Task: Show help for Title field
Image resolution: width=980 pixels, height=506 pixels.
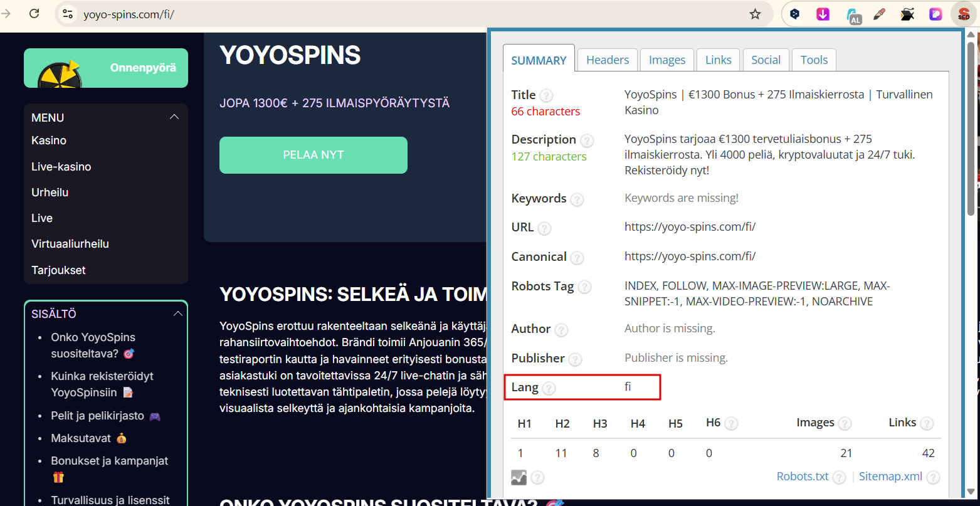Action: (x=547, y=96)
